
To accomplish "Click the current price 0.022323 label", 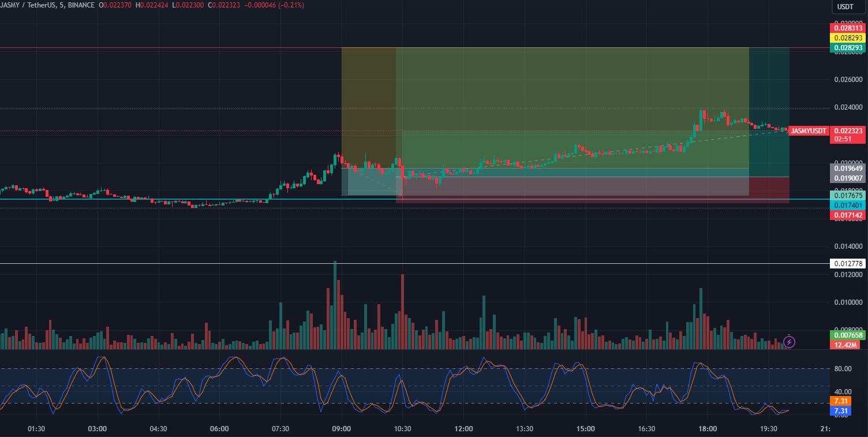I will (x=847, y=131).
